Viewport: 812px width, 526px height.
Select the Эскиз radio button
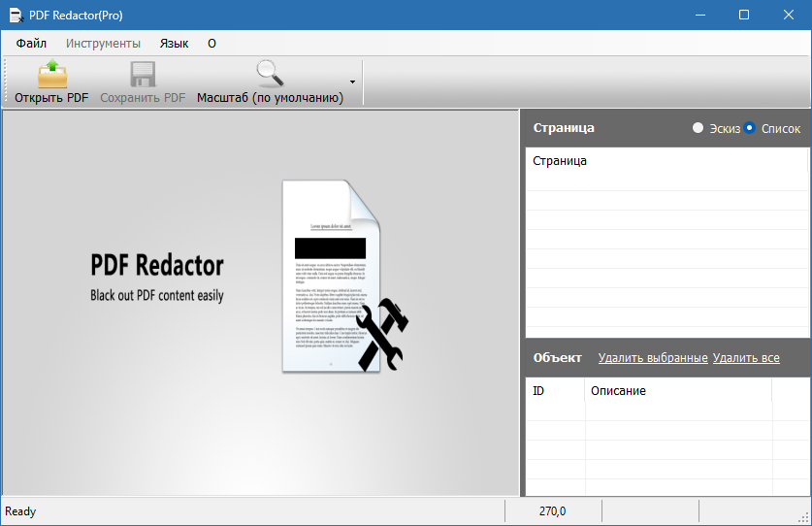point(698,128)
